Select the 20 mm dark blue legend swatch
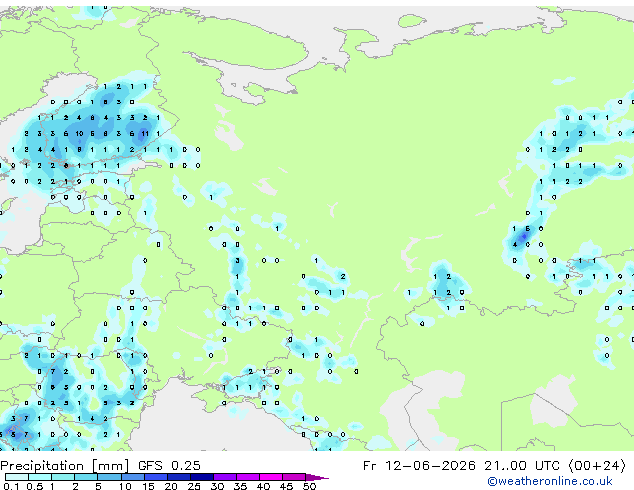The width and height of the screenshot is (634, 490). [x=179, y=477]
